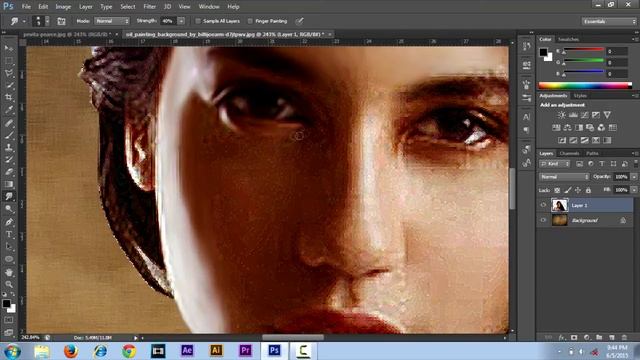This screenshot has height=360, width=640.
Task: Switch to the Swatches tab
Action: point(568,40)
